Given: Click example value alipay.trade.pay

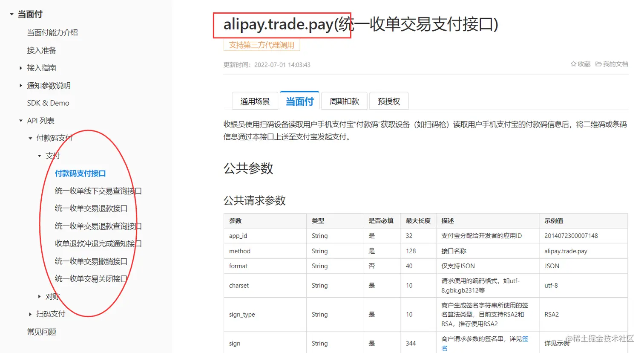Looking at the screenshot, I should 566,251.
